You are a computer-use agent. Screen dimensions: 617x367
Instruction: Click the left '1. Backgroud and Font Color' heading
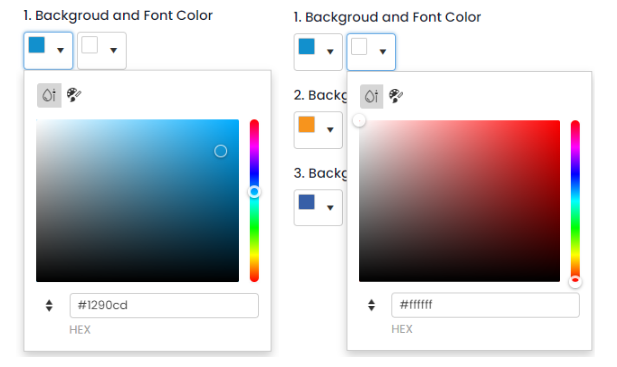point(118,16)
